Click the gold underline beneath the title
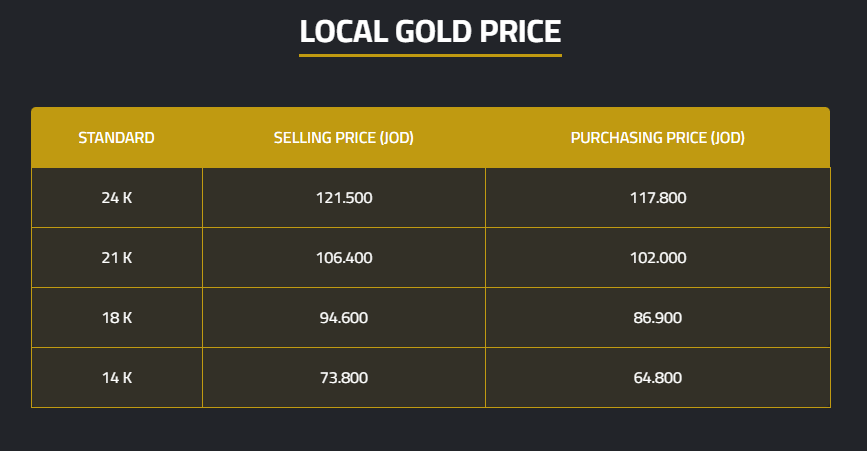The image size is (867, 451). point(430,55)
